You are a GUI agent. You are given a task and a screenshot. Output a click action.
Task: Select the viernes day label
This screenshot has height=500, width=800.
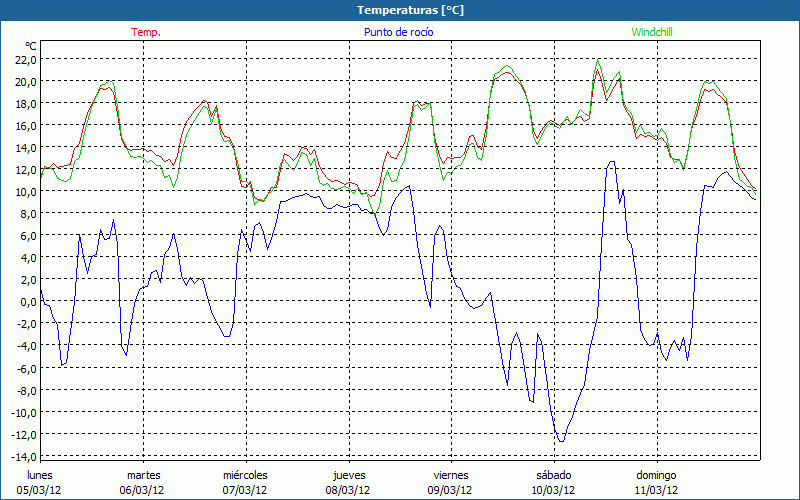[451, 475]
